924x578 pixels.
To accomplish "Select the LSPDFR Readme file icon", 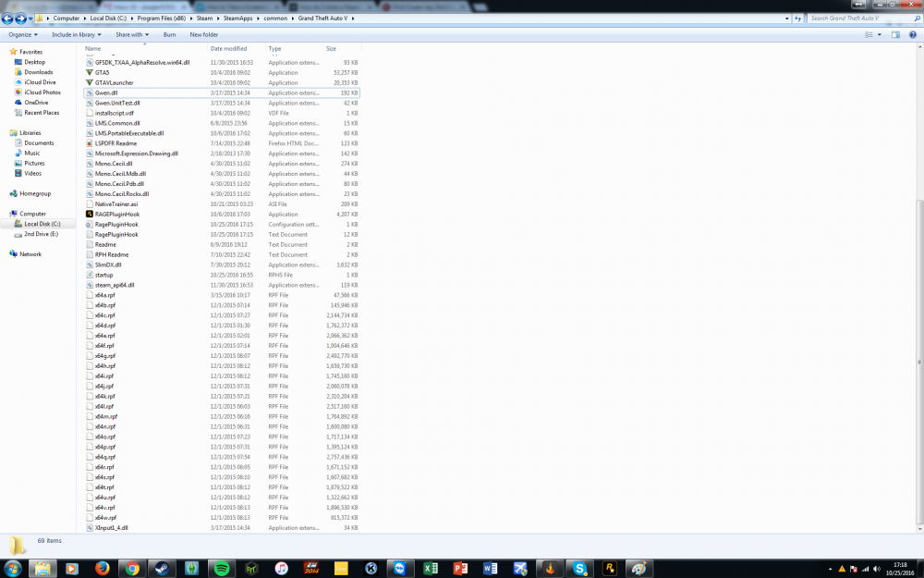I will 90,143.
